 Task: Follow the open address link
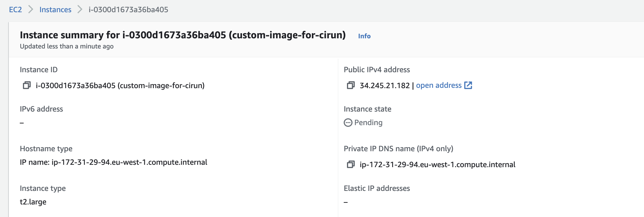[x=439, y=85]
